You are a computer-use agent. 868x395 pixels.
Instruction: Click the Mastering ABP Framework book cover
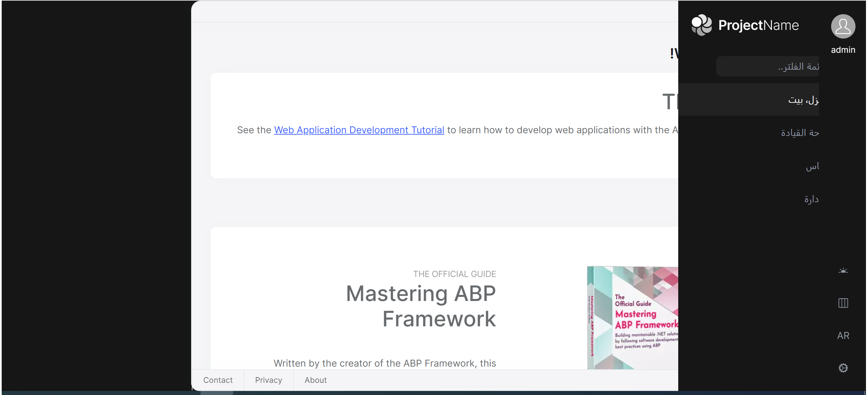tap(633, 318)
